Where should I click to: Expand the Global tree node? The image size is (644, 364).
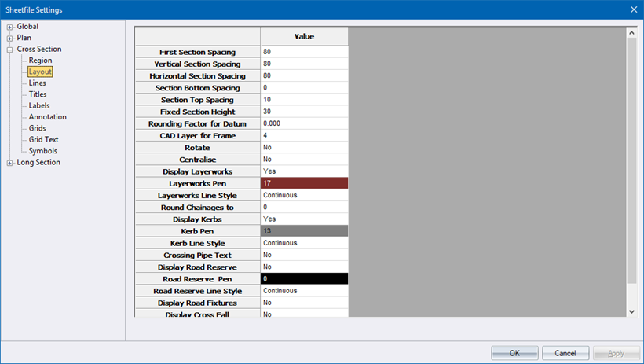[x=10, y=27]
